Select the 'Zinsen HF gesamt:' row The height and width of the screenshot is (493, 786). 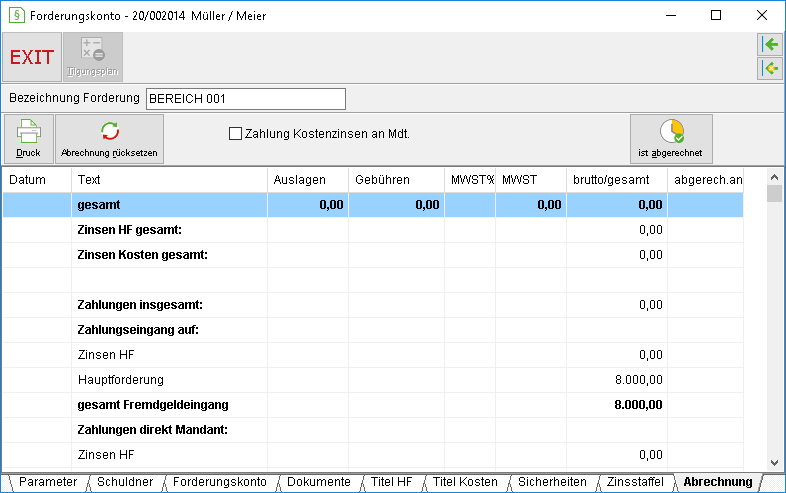pyautogui.click(x=373, y=230)
